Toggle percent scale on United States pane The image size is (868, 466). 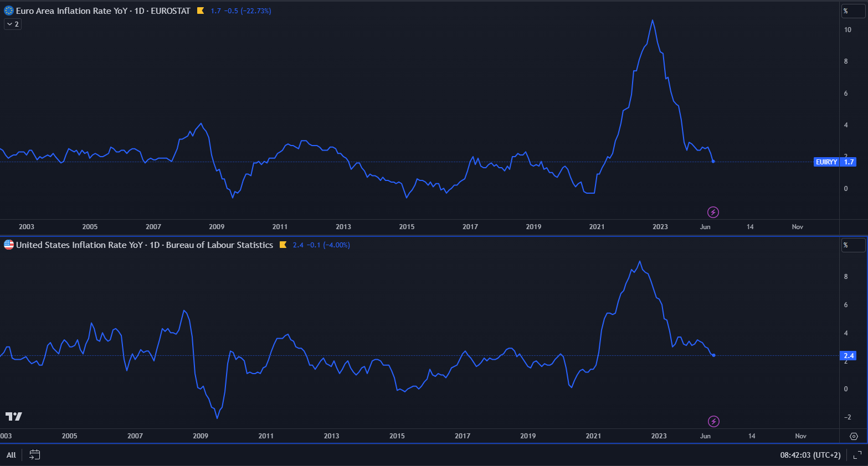point(852,245)
